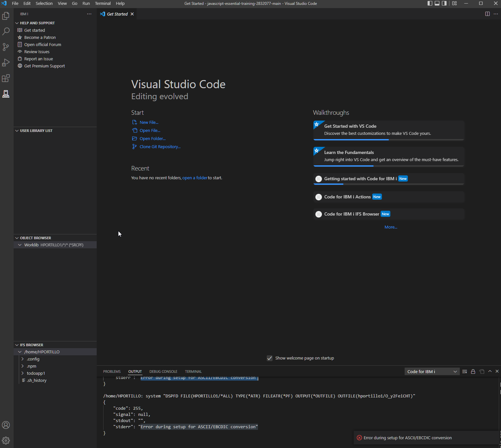Open the Output channel dropdown showing Code for IBM i
This screenshot has width=501, height=448.
[x=432, y=371]
